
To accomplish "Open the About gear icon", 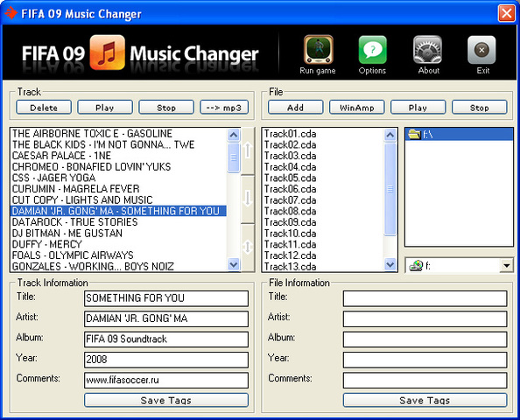I will tap(427, 50).
